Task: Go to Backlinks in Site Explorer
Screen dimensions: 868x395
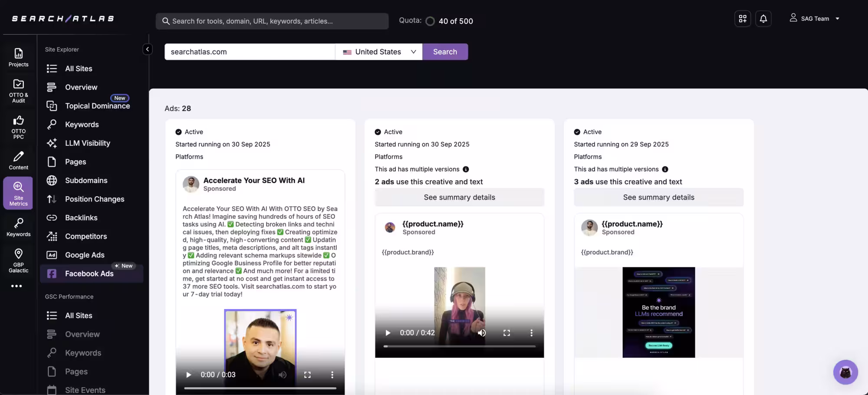Action: coord(81,217)
